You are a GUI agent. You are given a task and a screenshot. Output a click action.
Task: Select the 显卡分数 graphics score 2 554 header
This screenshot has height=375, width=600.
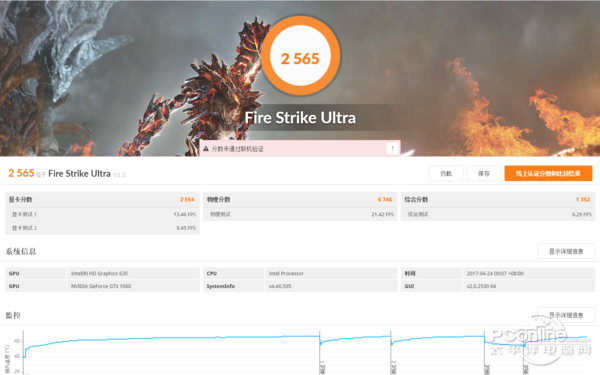click(x=102, y=199)
